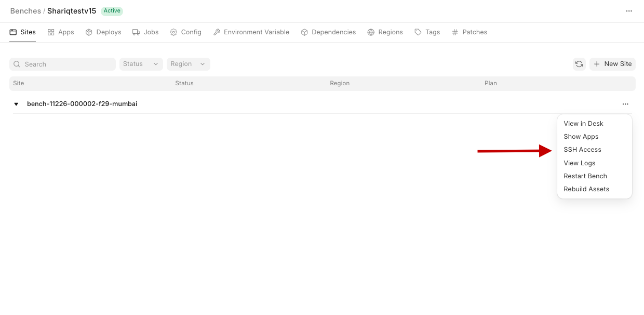Collapse the bench-11226-000002-f29-mumbai group
This screenshot has height=315, width=644.
16,104
